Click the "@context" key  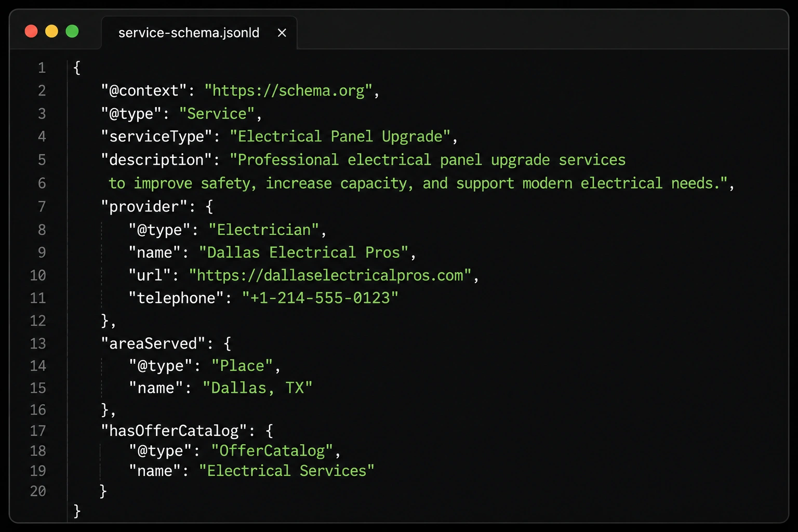point(144,91)
